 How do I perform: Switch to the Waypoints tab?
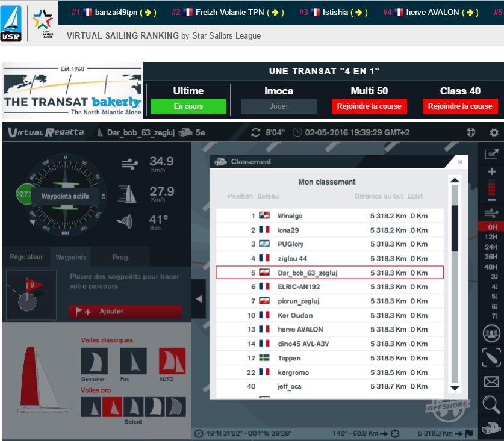click(70, 257)
